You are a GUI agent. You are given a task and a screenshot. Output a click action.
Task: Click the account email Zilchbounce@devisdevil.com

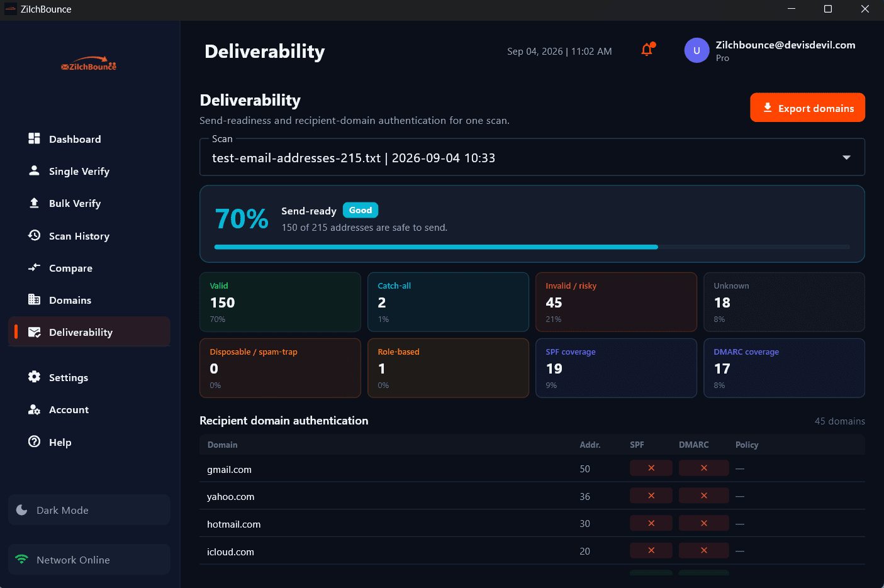tap(785, 45)
